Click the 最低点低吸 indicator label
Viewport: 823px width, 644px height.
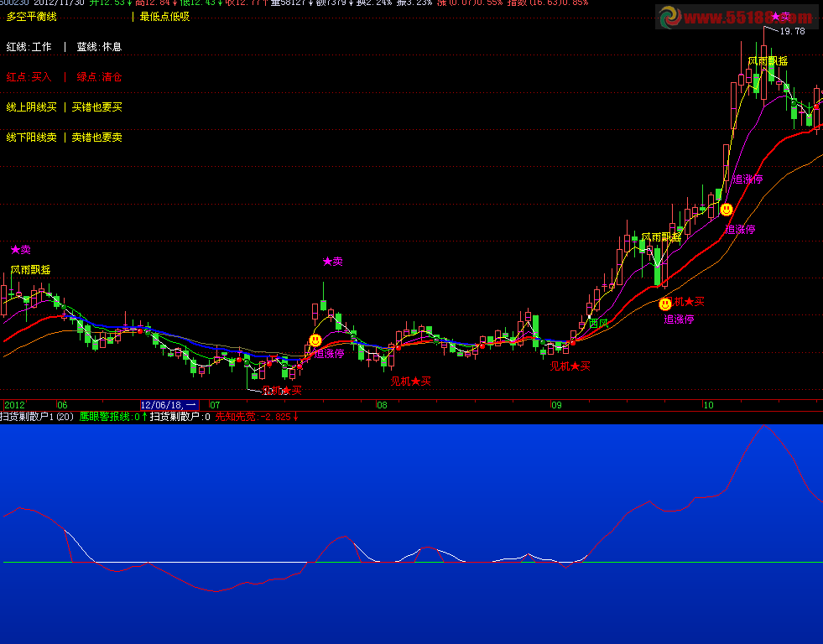[x=164, y=17]
